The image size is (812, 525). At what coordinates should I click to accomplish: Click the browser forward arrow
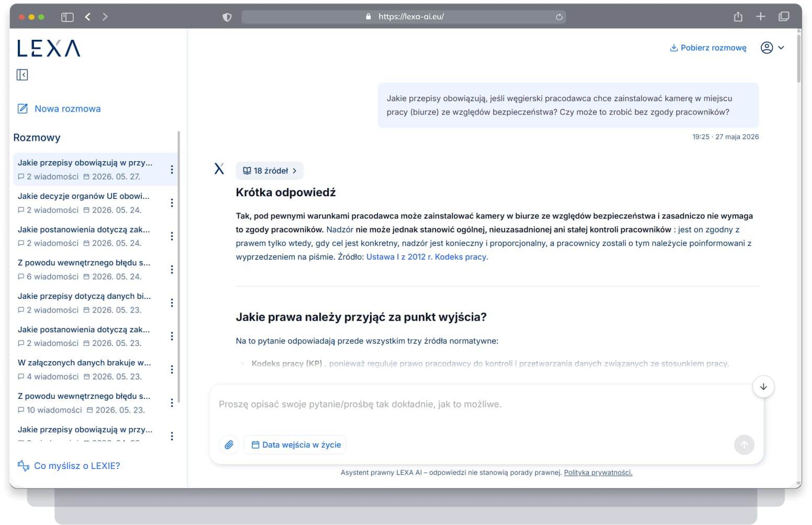pyautogui.click(x=105, y=17)
